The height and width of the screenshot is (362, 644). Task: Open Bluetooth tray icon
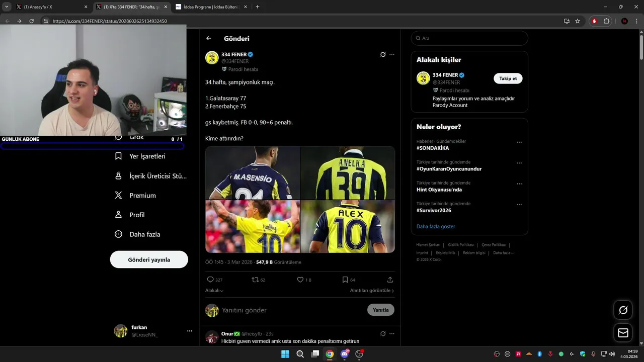[x=539, y=354]
